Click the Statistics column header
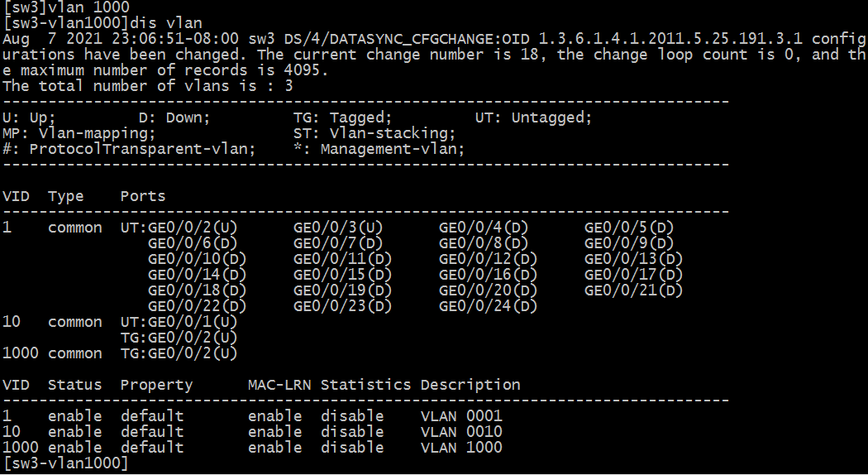 point(365,385)
